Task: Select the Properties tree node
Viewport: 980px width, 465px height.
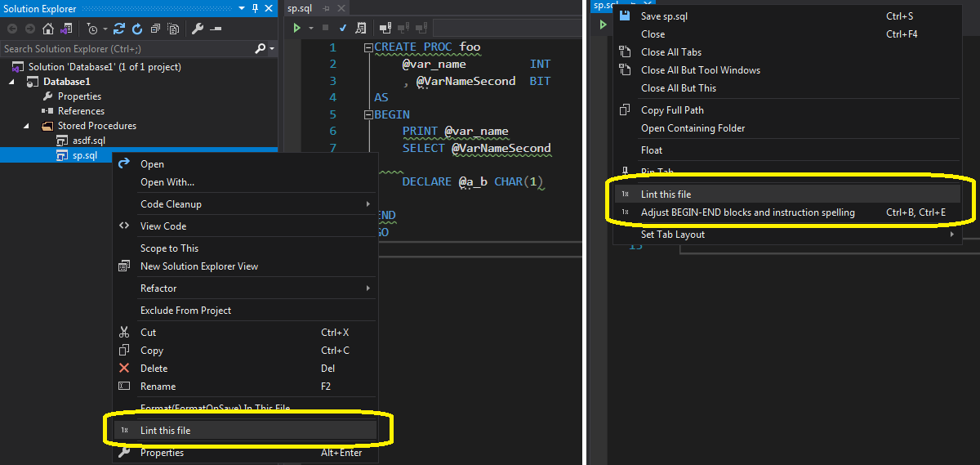Action: click(x=79, y=96)
